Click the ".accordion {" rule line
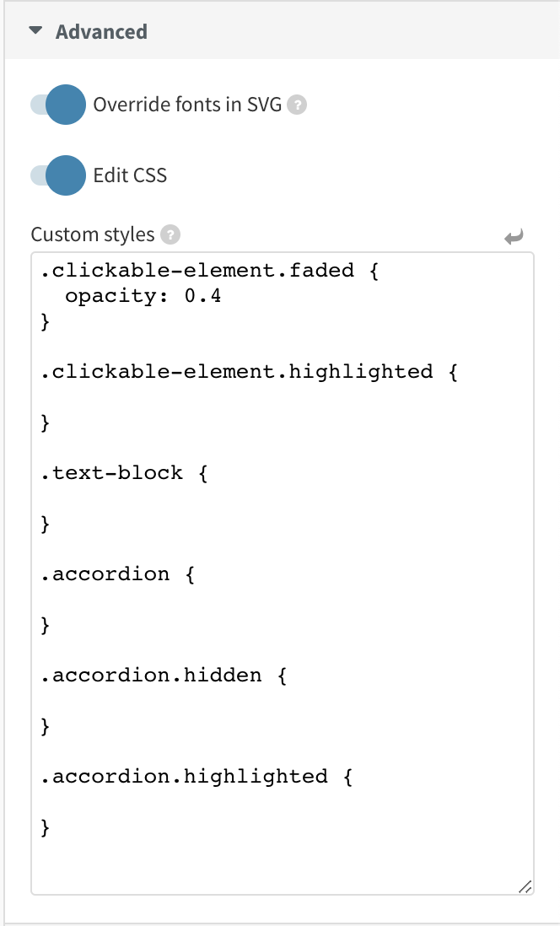The width and height of the screenshot is (560, 926). 117,573
